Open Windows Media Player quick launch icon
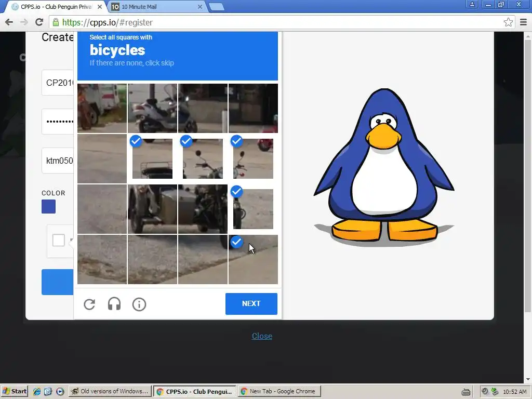532x399 pixels. click(x=60, y=391)
